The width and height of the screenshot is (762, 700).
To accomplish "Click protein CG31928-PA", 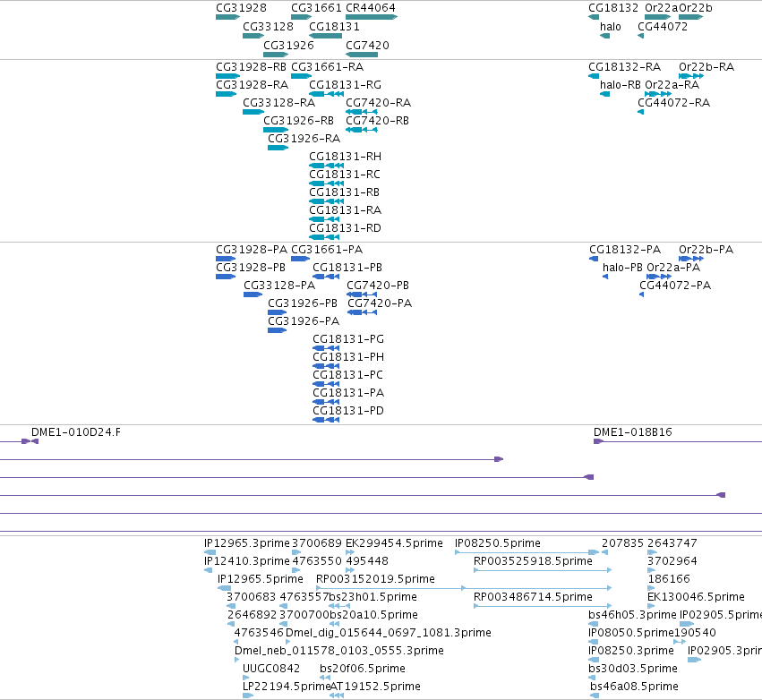I will point(226,259).
